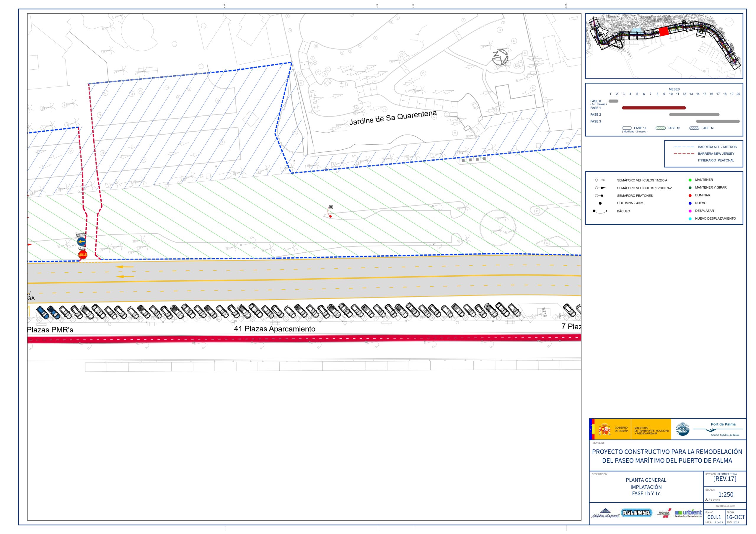Click the A-1 original paper size icon
Screen dimensions: 756x534
point(707,500)
